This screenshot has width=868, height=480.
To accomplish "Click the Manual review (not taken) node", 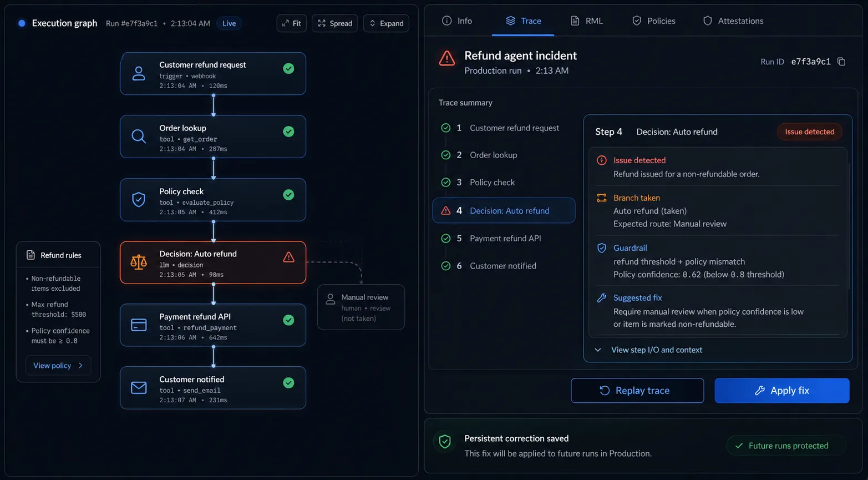I will click(x=361, y=307).
